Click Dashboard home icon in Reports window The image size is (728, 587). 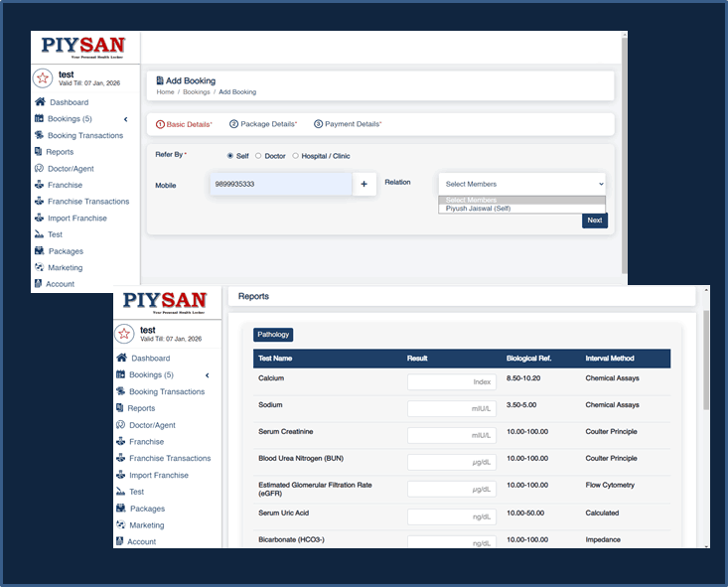pyautogui.click(x=121, y=358)
